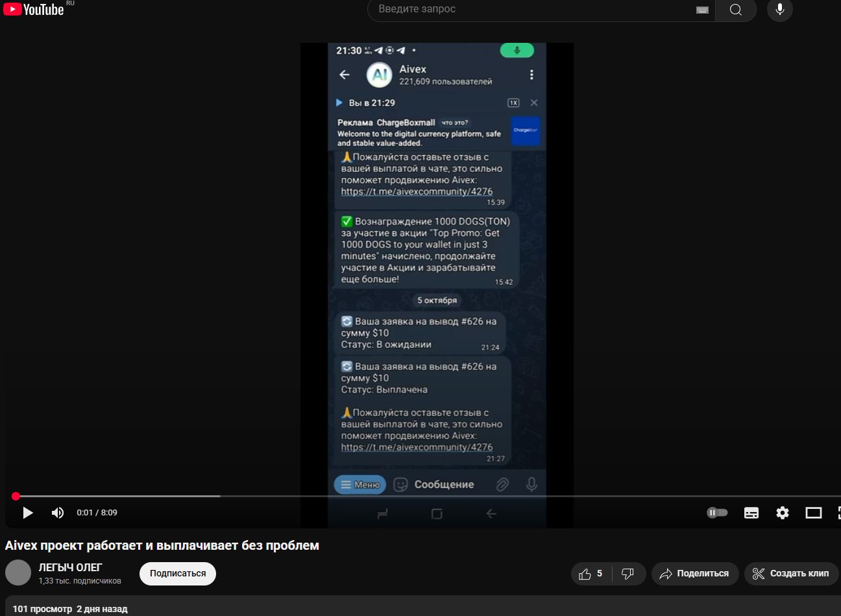Image resolution: width=841 pixels, height=616 pixels.
Task: Click the 'Статус: В ожидании' message line
Action: click(x=386, y=345)
